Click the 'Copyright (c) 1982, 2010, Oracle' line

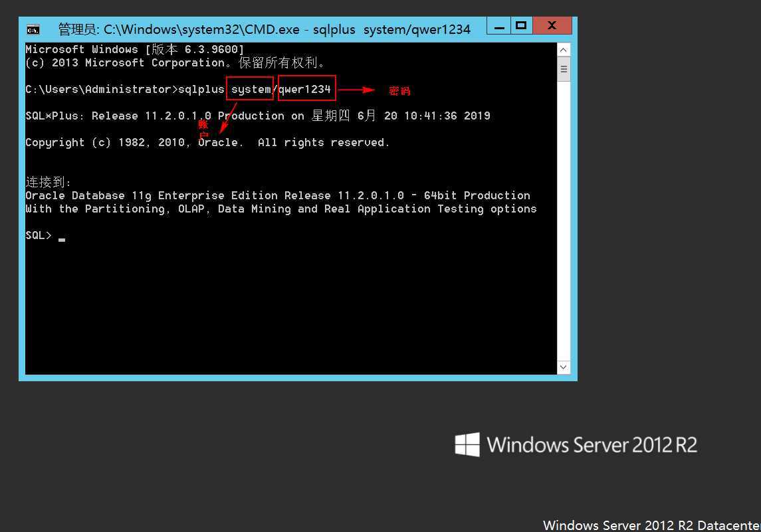point(207,143)
